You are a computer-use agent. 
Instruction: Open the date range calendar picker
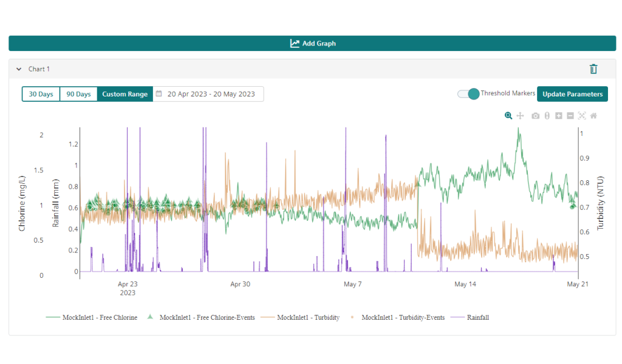click(159, 94)
